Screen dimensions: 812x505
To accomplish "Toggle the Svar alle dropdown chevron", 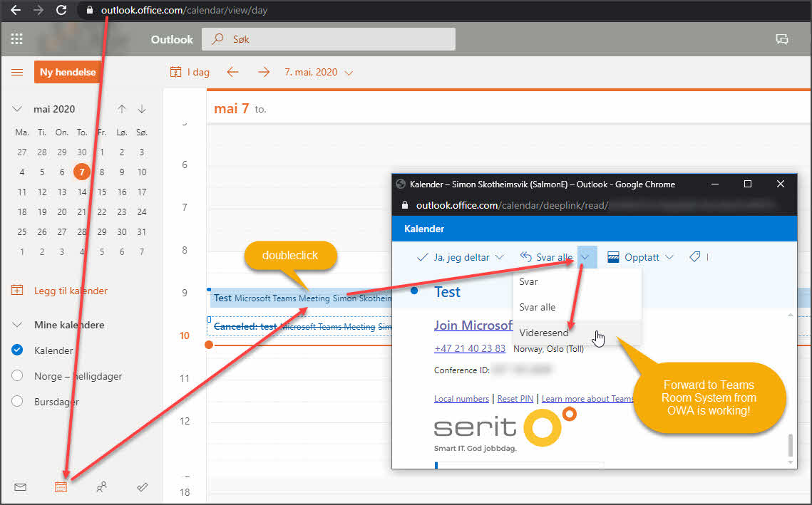I will [585, 257].
